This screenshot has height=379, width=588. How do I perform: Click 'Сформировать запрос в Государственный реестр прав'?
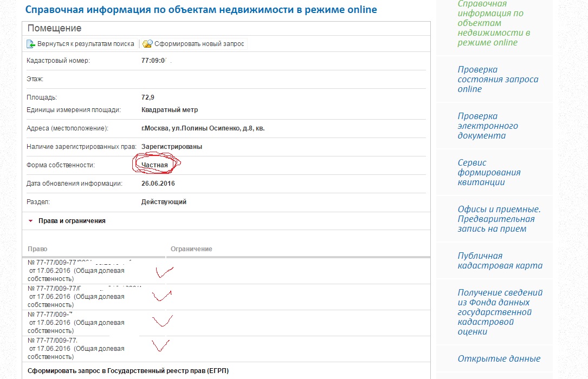click(128, 371)
